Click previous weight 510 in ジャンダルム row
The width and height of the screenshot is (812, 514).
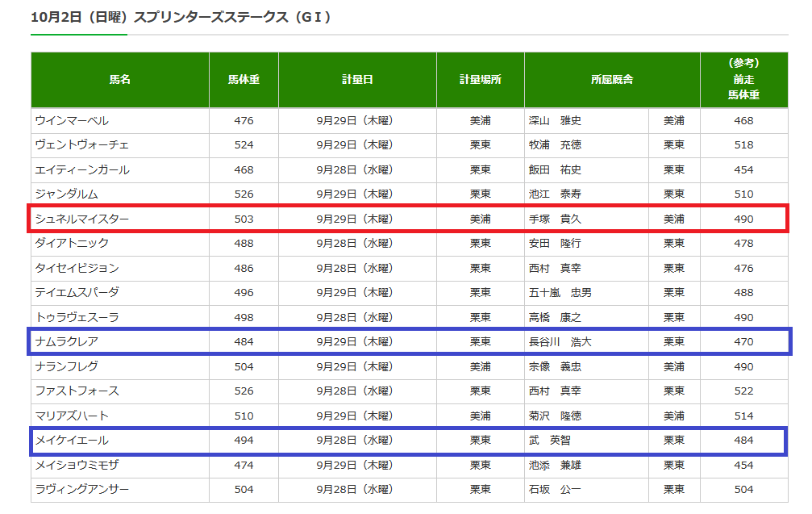743,194
